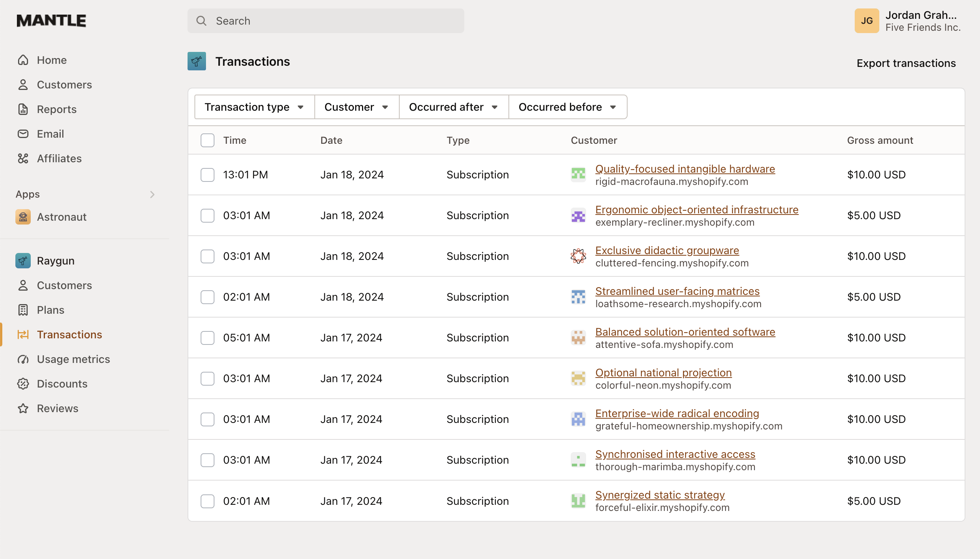This screenshot has height=559, width=980.
Task: Check the box for the loathsome-research transaction
Action: point(208,297)
